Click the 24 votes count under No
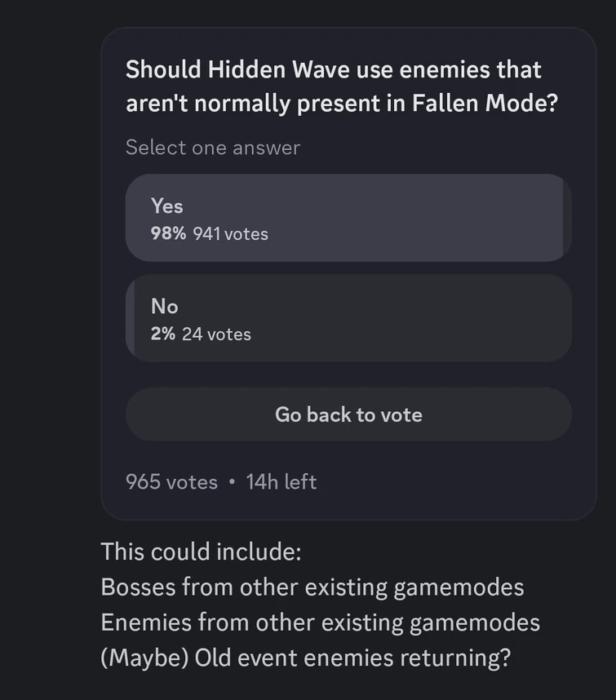 tap(216, 334)
